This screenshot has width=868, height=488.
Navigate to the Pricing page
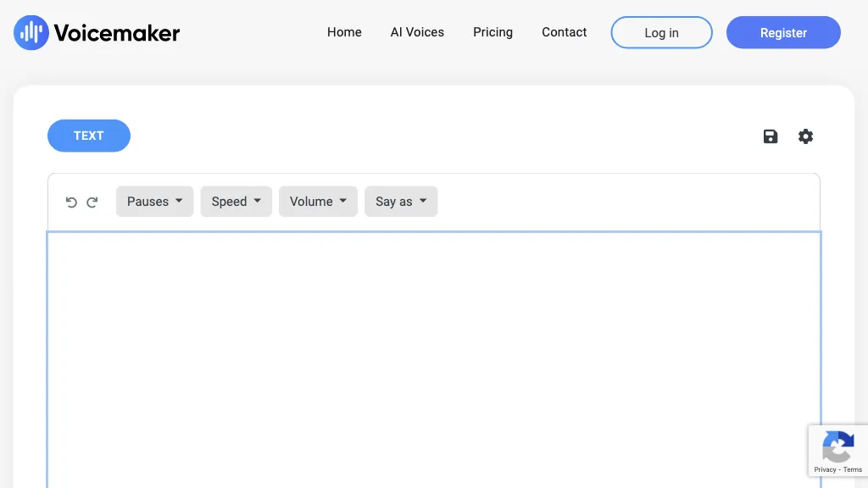492,32
